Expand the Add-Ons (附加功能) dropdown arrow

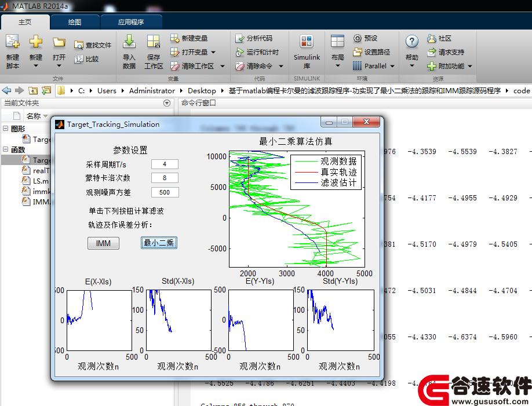tap(470, 66)
